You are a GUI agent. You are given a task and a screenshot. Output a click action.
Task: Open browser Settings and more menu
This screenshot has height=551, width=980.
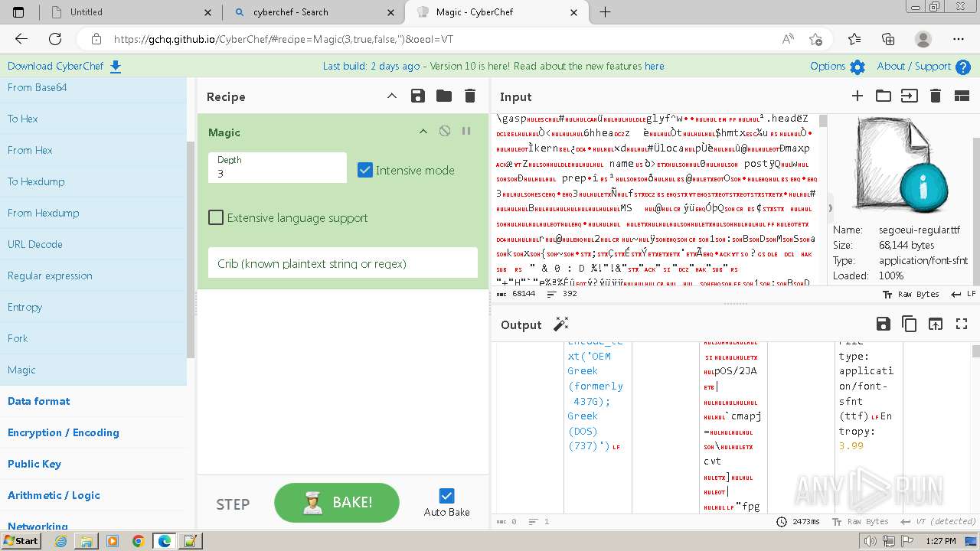tap(959, 39)
